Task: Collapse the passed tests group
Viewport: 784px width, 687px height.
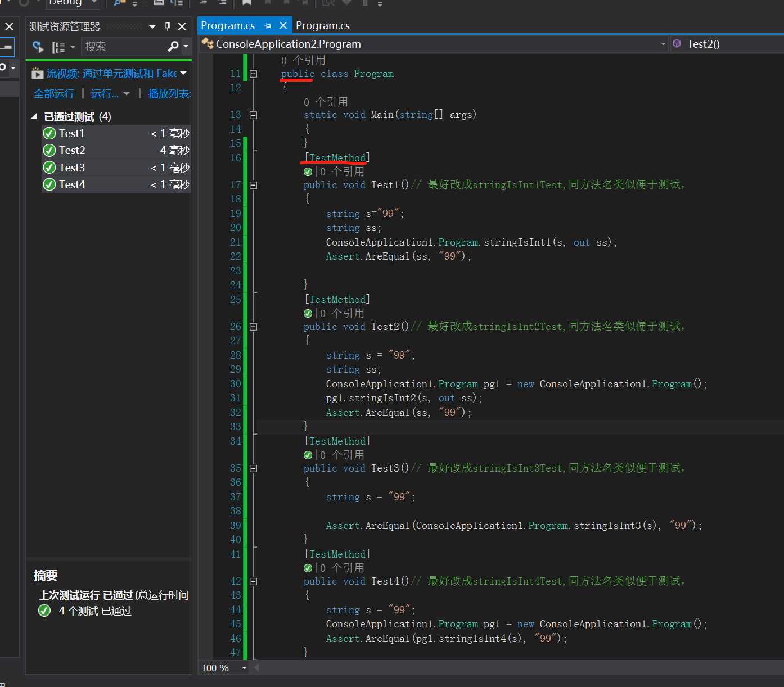Action: coord(34,116)
